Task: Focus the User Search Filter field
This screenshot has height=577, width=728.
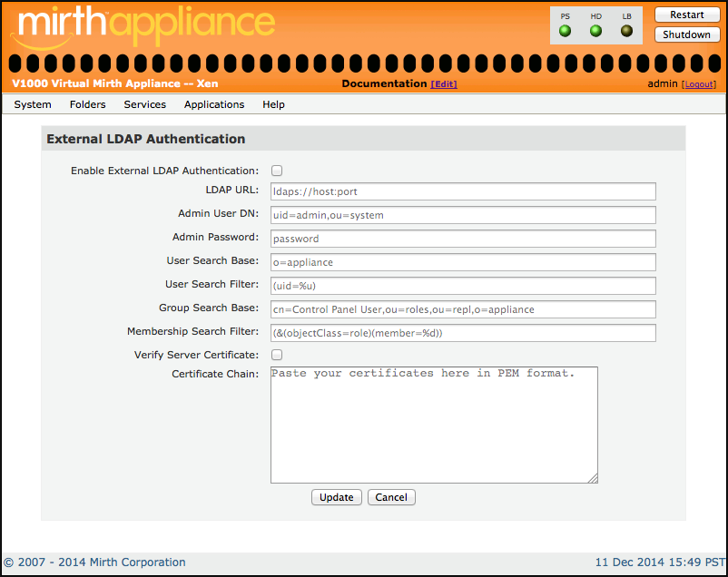Action: point(463,286)
